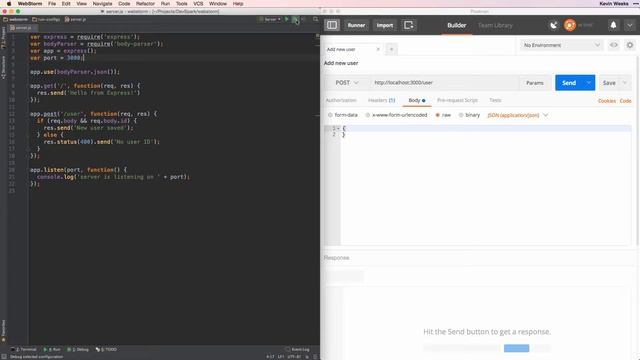Open Terminal tool window in WebStorm
640x360 pixels.
24,349
